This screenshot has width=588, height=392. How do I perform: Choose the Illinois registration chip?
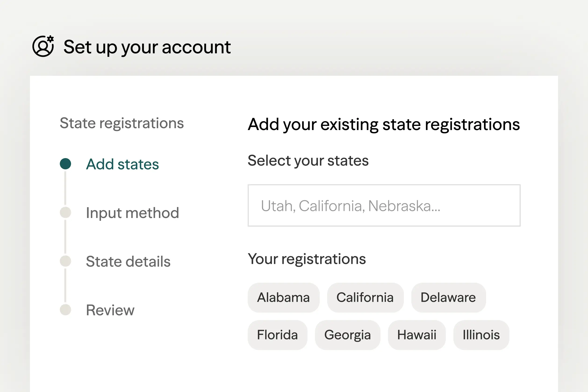click(x=481, y=335)
